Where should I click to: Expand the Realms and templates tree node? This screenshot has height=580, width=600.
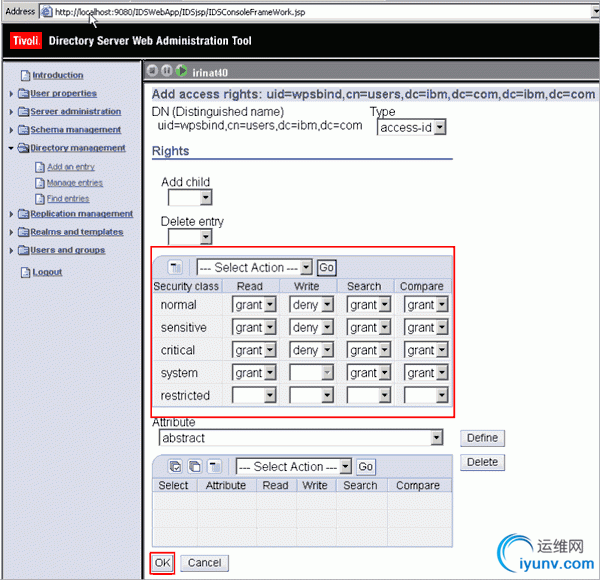click(x=11, y=233)
